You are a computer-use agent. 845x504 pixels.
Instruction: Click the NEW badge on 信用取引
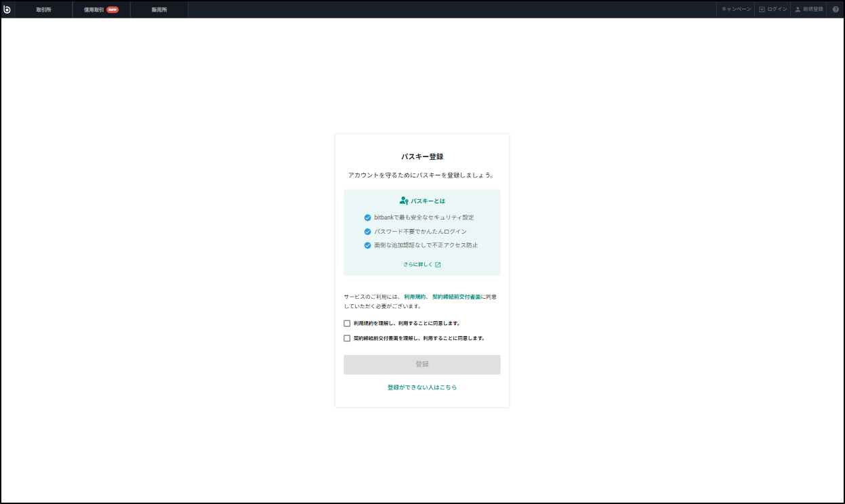point(112,9)
